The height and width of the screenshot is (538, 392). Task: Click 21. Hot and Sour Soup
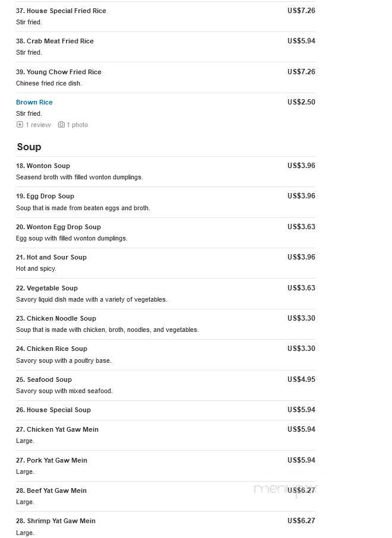[x=51, y=257]
